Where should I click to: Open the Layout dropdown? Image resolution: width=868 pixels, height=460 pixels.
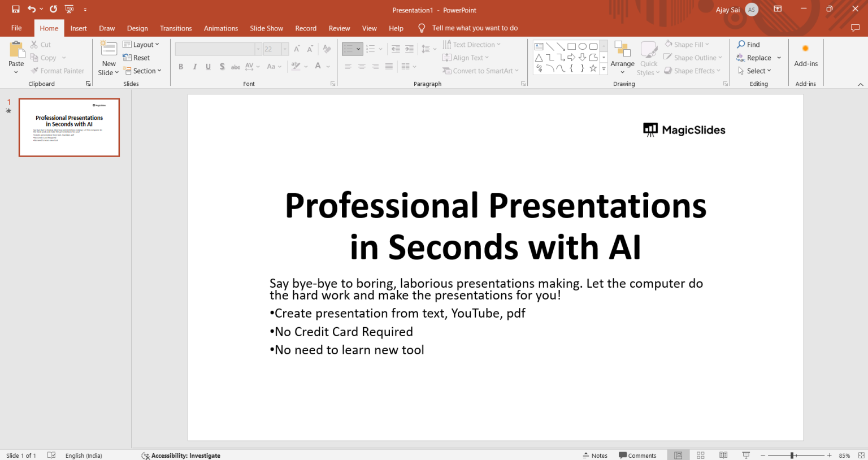(141, 45)
